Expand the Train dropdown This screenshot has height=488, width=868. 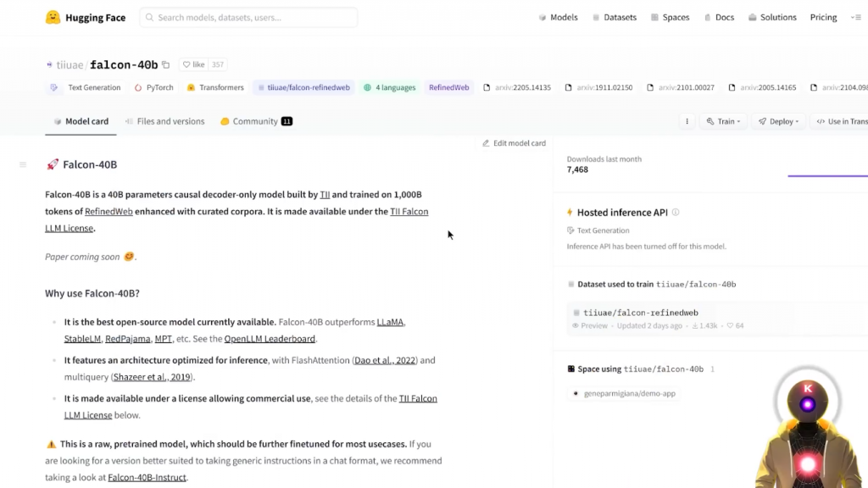click(x=723, y=122)
